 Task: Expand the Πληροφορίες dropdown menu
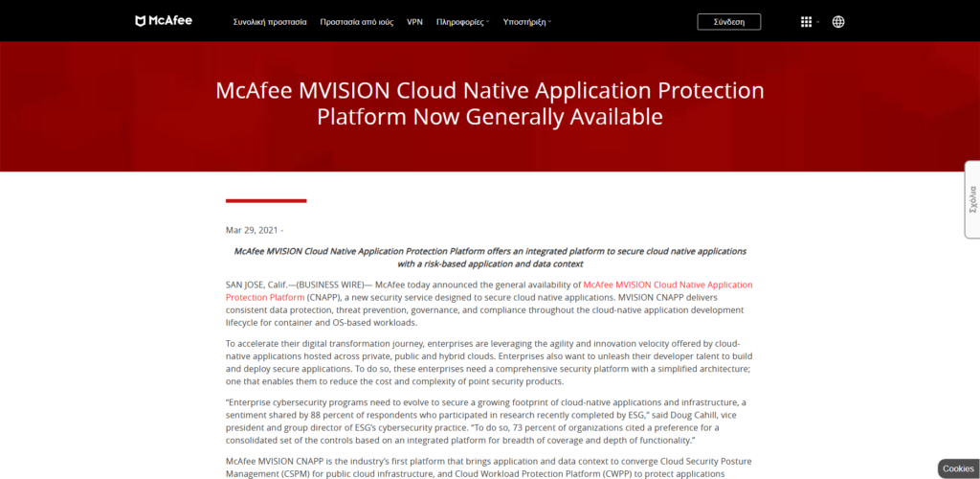click(x=462, y=22)
